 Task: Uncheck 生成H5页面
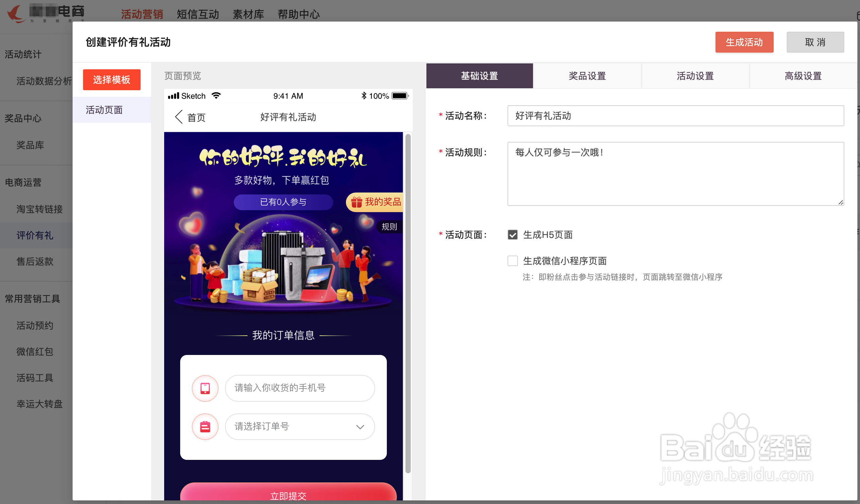513,235
